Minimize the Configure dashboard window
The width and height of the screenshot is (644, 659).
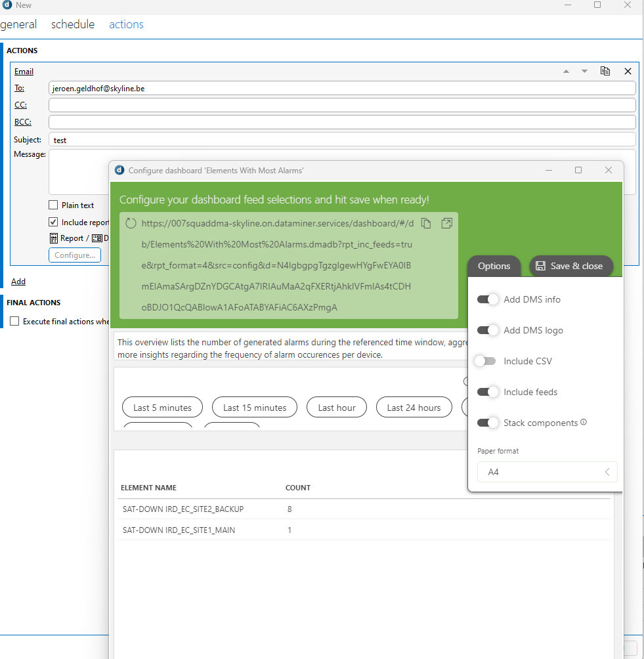(549, 170)
